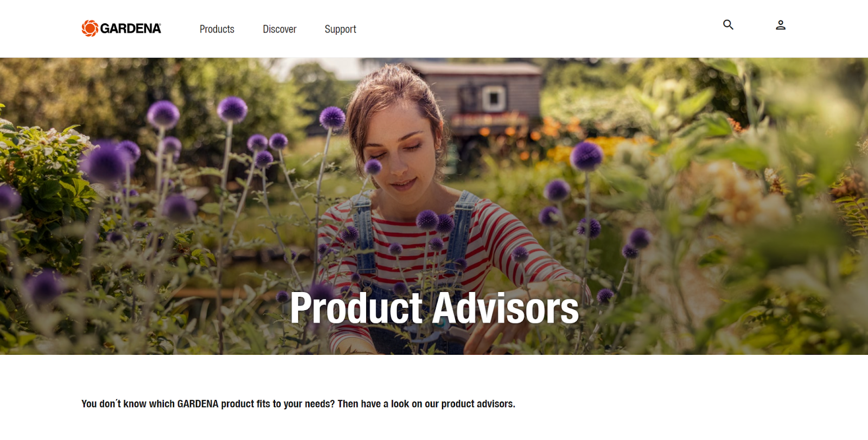Click the GARDENA wordmark text

tap(131, 29)
